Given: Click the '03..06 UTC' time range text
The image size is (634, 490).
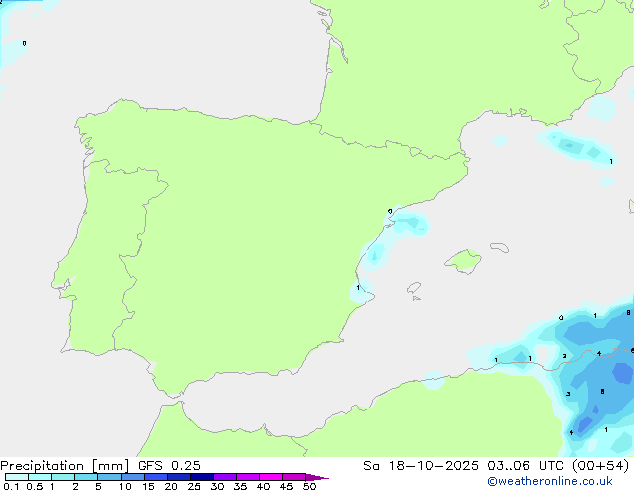Looking at the screenshot, I should click(x=525, y=466).
